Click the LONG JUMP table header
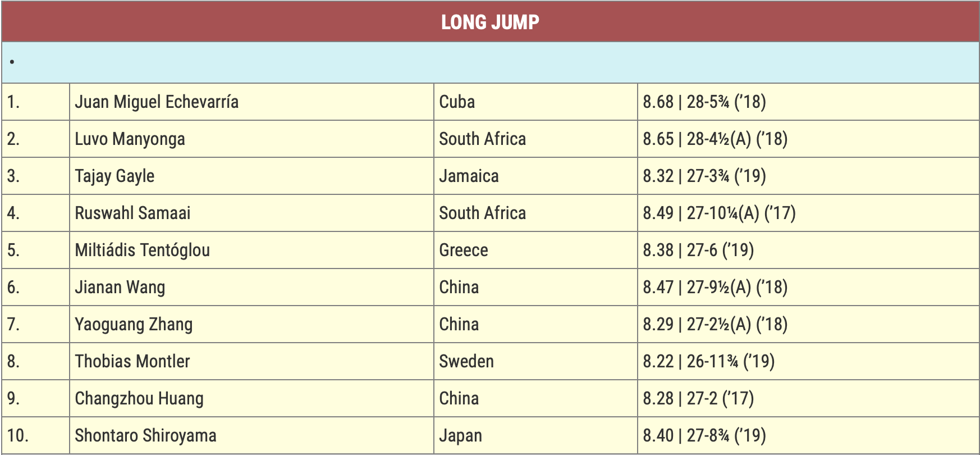This screenshot has height=455, width=980. [x=490, y=22]
